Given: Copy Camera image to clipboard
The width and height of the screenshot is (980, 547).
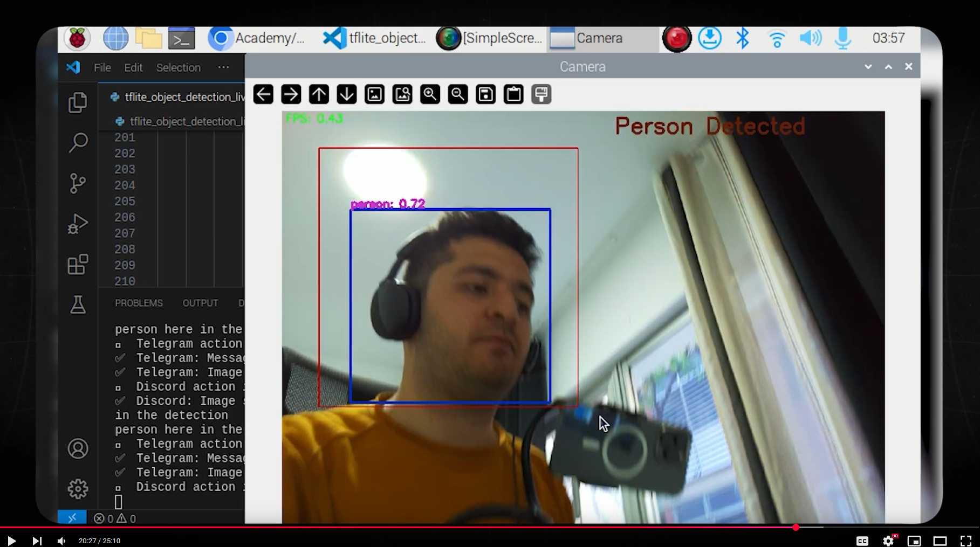Looking at the screenshot, I should 513,94.
